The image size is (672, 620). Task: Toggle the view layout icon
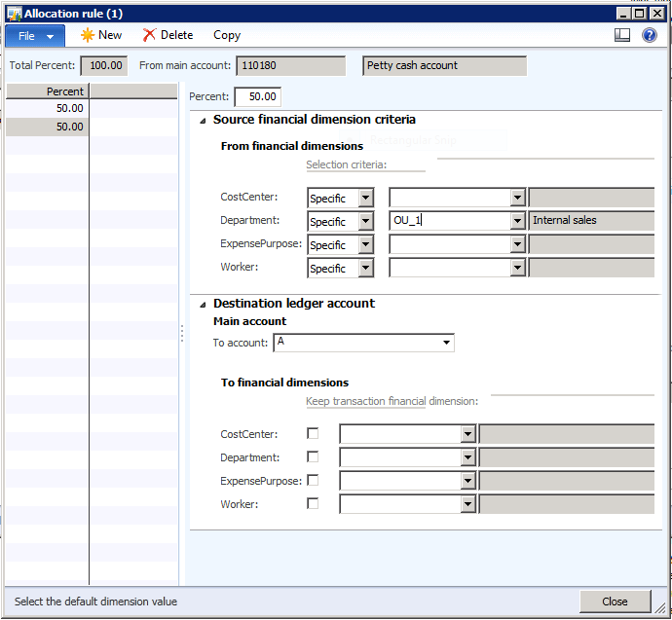click(622, 35)
